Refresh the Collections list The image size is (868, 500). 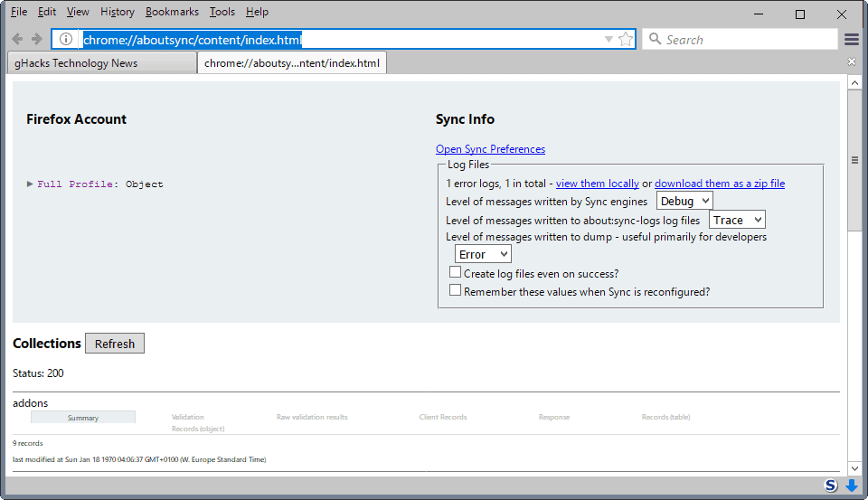tap(115, 344)
